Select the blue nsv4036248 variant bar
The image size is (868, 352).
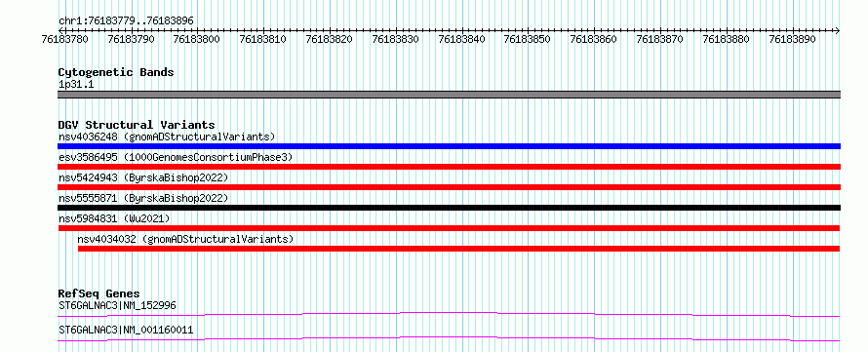[x=449, y=146]
